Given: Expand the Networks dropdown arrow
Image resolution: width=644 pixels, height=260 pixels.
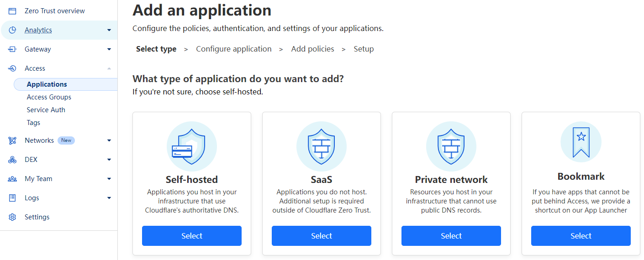Looking at the screenshot, I should point(109,140).
